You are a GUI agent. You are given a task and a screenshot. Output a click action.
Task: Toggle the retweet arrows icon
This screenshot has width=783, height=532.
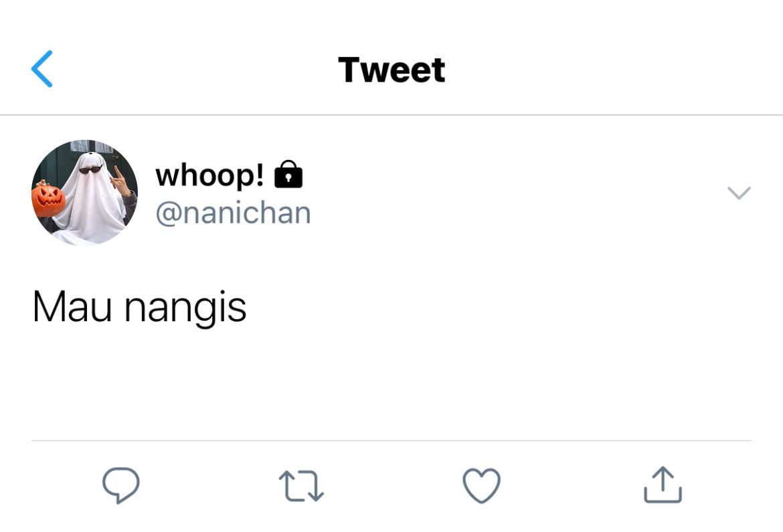click(301, 486)
